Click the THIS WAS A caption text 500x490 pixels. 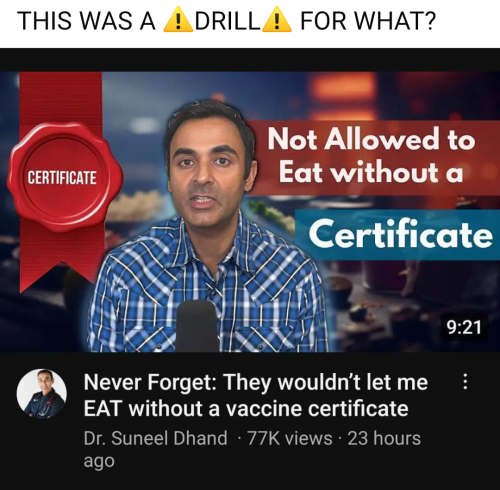(86, 20)
